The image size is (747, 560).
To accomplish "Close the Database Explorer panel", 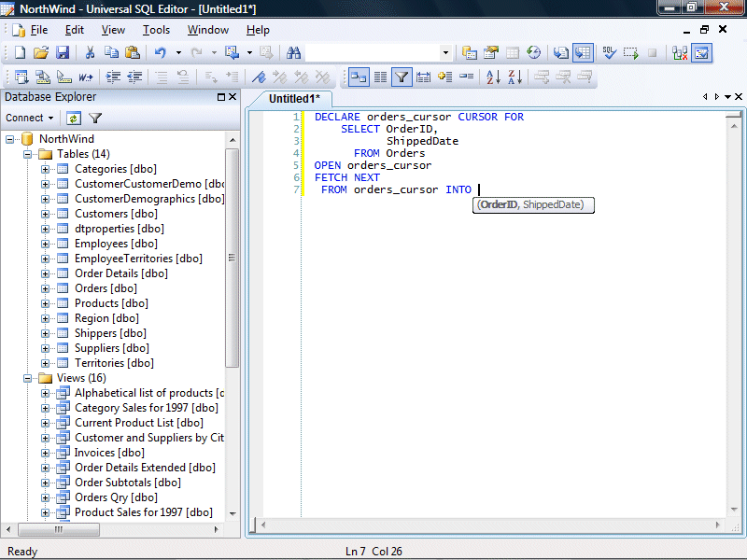I will 233,97.
